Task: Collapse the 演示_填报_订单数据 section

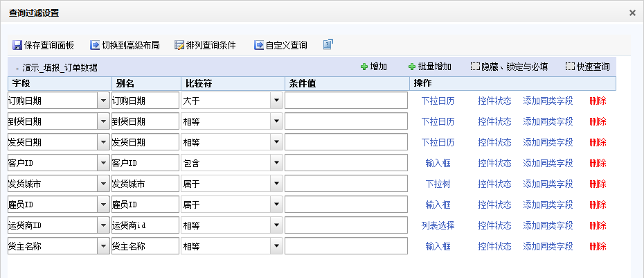Action: pyautogui.click(x=18, y=68)
